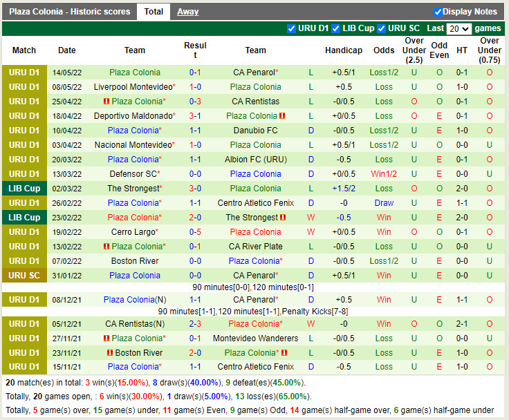
Task: Open the Last games count dropdown
Action: [459, 29]
